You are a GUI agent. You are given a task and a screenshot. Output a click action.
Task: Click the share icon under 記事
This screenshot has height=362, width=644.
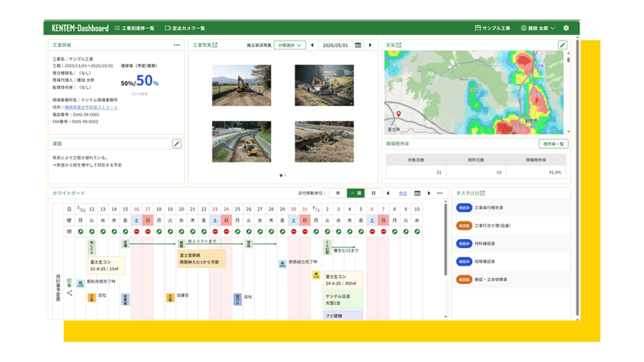point(70,292)
